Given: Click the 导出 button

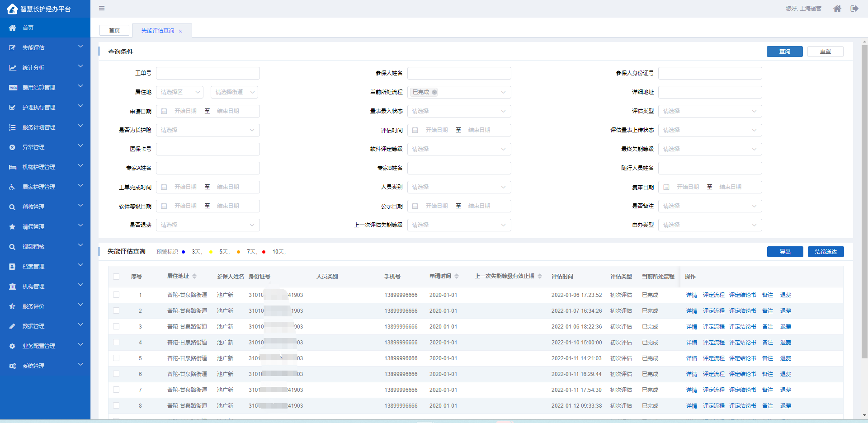Looking at the screenshot, I should pos(785,252).
